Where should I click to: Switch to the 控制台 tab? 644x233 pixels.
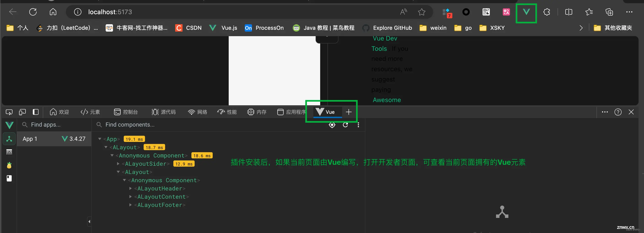126,112
